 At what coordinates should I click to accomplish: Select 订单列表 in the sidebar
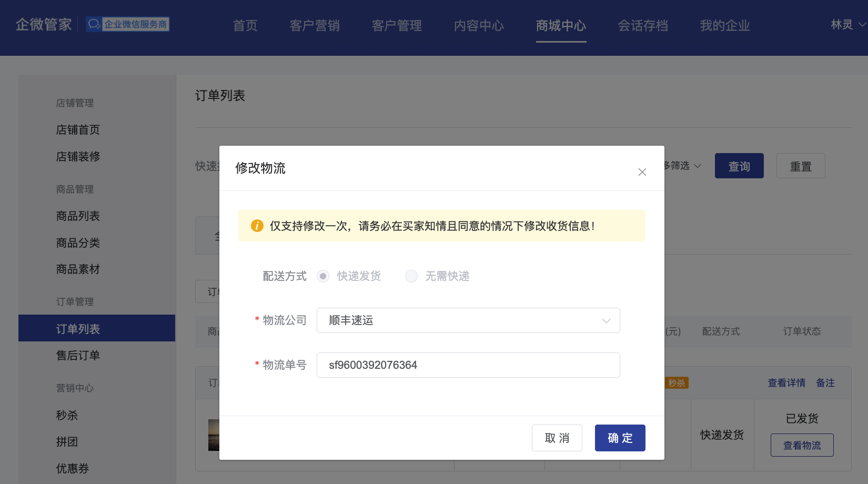pyautogui.click(x=97, y=328)
